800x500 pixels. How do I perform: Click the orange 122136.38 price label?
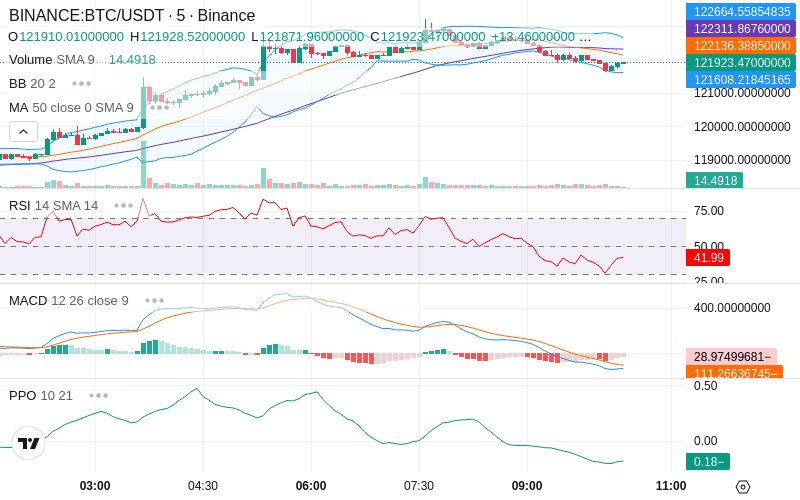pos(741,45)
